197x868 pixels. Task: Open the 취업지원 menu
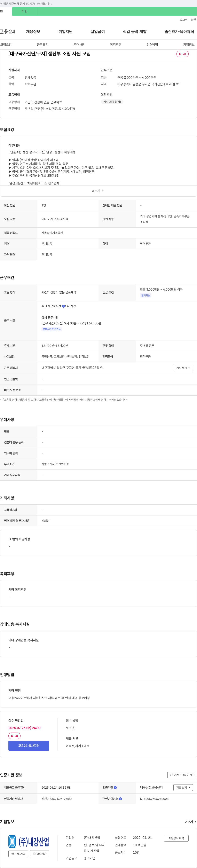(65, 32)
